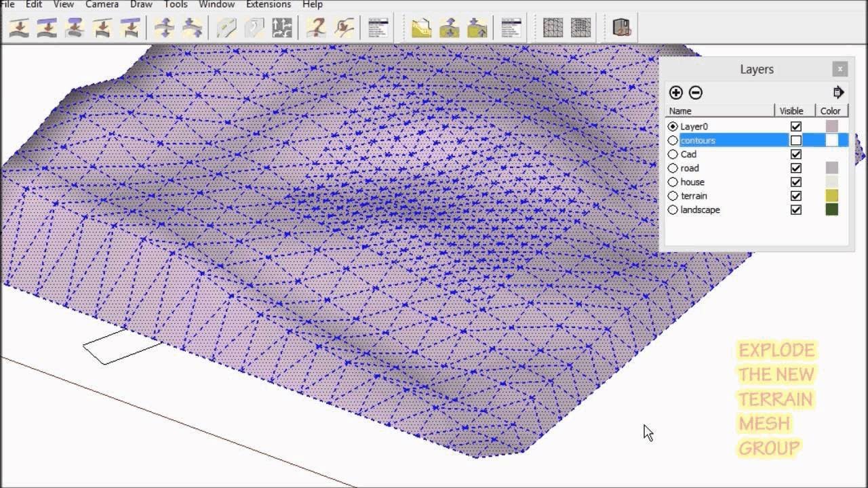Select the 'terrain' layer name
This screenshot has width=868, height=488.
(694, 196)
